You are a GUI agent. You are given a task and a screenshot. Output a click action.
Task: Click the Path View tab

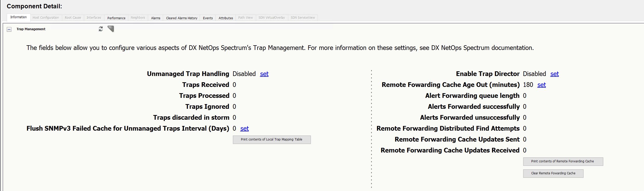point(245,18)
